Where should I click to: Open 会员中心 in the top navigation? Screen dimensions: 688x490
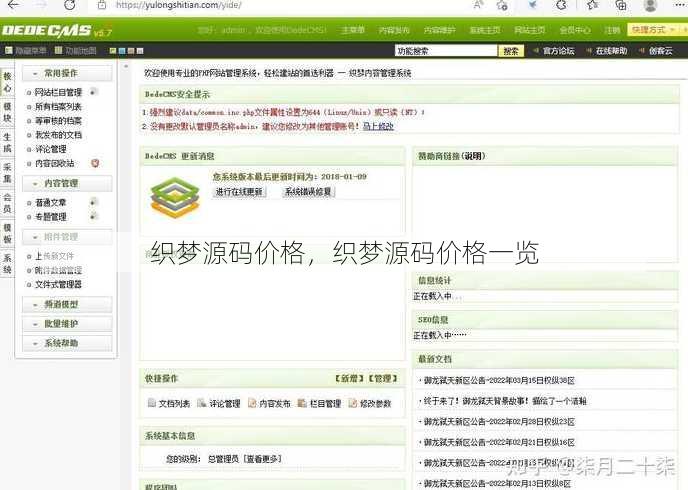575,30
